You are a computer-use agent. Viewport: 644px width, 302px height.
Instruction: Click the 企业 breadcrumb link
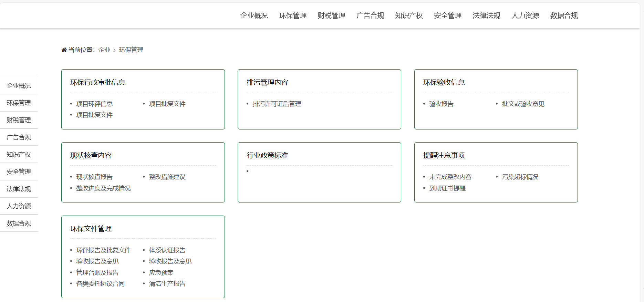click(x=104, y=50)
